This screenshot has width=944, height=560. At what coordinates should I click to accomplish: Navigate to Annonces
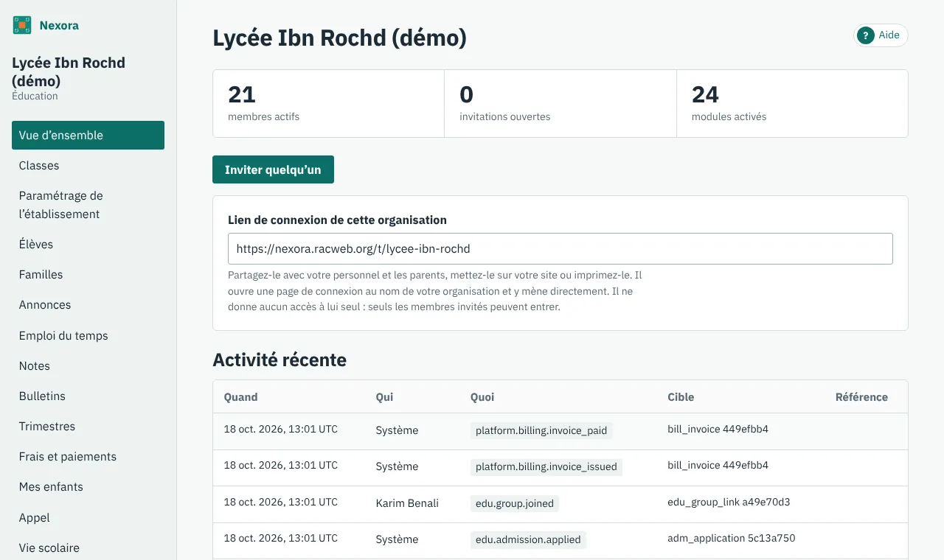pos(88,304)
